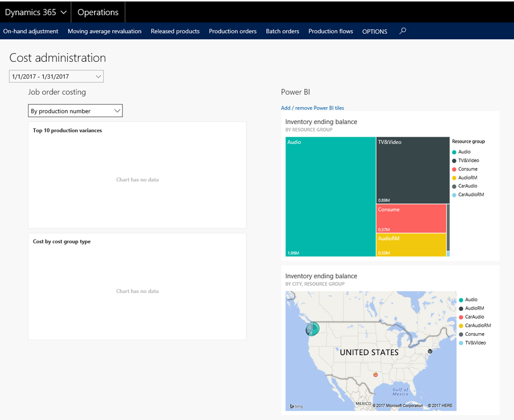Image resolution: width=514 pixels, height=420 pixels.
Task: Open Production orders page
Action: [233, 31]
